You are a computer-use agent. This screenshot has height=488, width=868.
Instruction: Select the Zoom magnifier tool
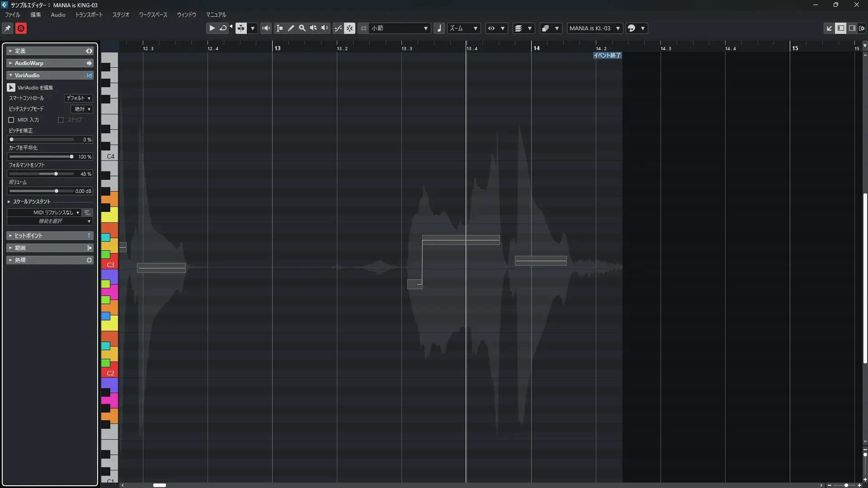[x=302, y=28]
